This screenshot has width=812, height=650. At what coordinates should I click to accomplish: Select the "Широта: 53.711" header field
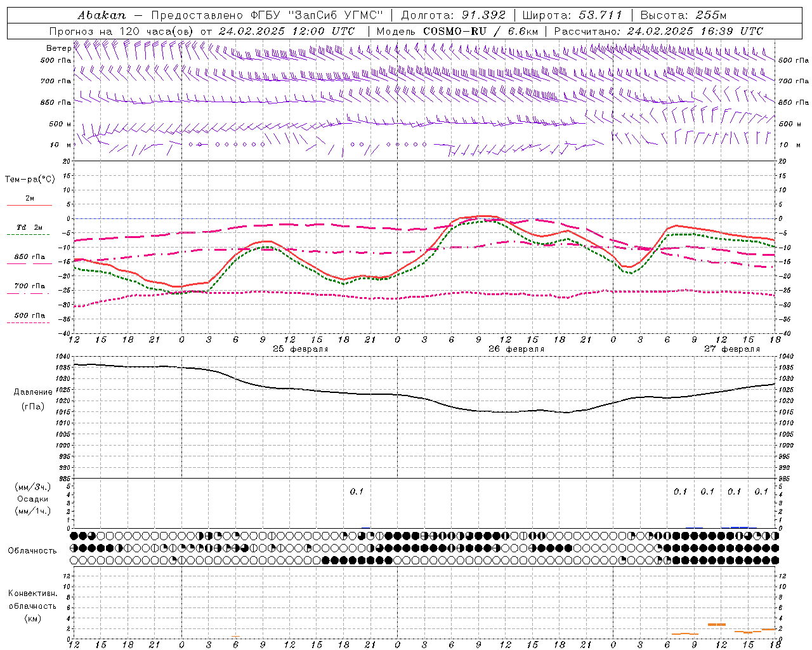[572, 15]
